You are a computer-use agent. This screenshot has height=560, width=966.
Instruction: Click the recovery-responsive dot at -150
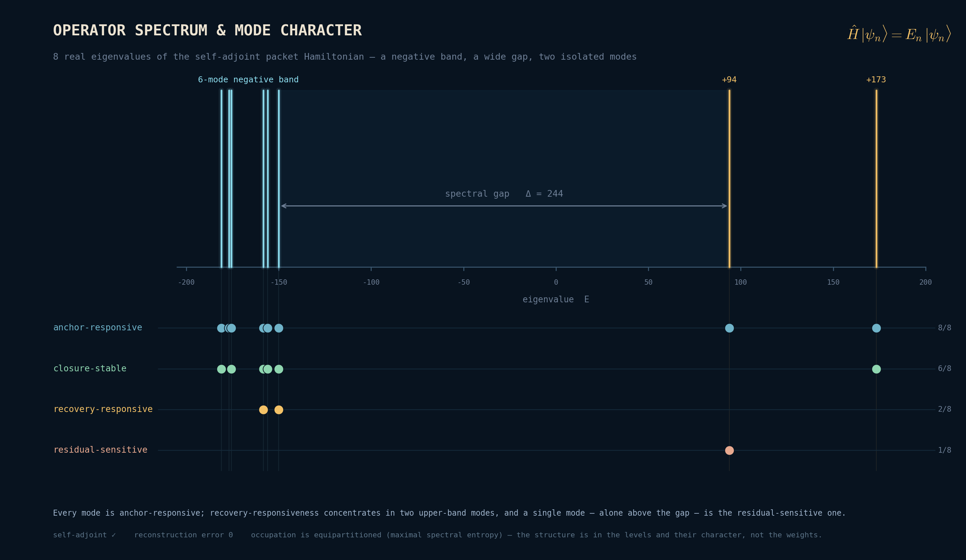point(279,410)
